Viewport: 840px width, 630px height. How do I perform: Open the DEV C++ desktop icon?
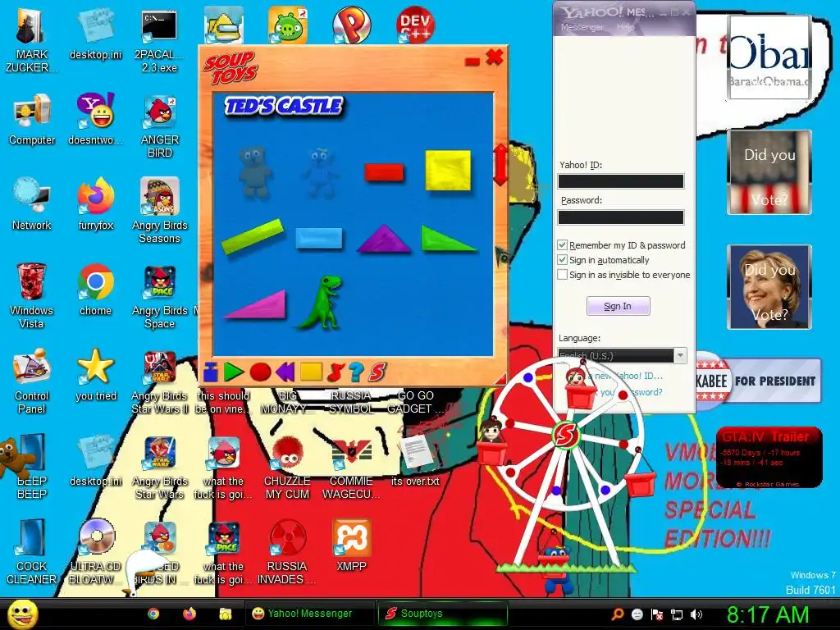pos(415,25)
